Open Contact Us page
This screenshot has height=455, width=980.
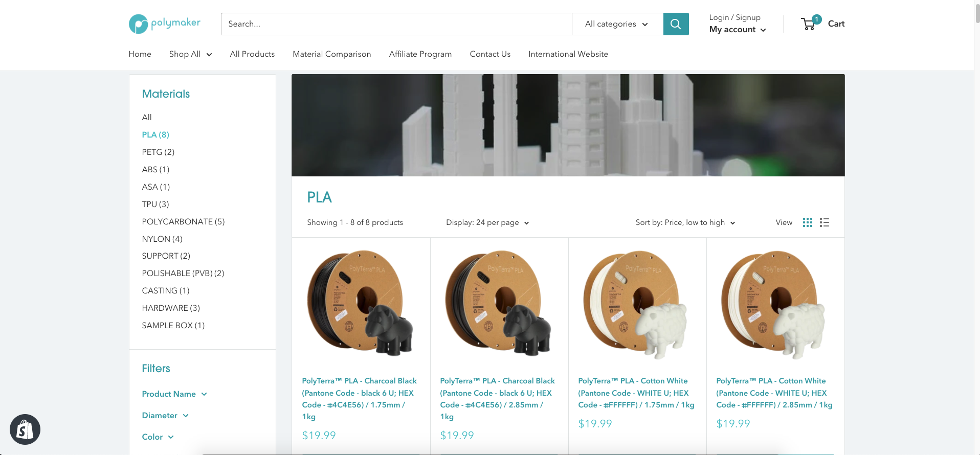click(x=490, y=54)
